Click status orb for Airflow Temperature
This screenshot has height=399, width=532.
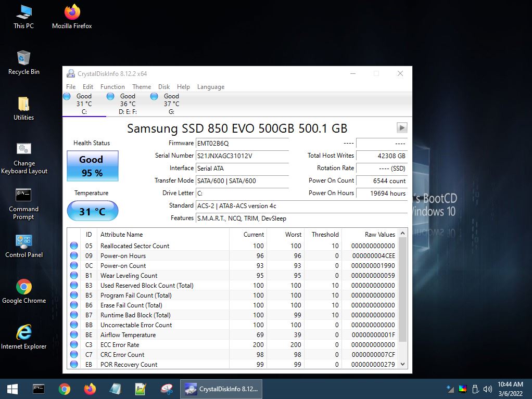74,334
